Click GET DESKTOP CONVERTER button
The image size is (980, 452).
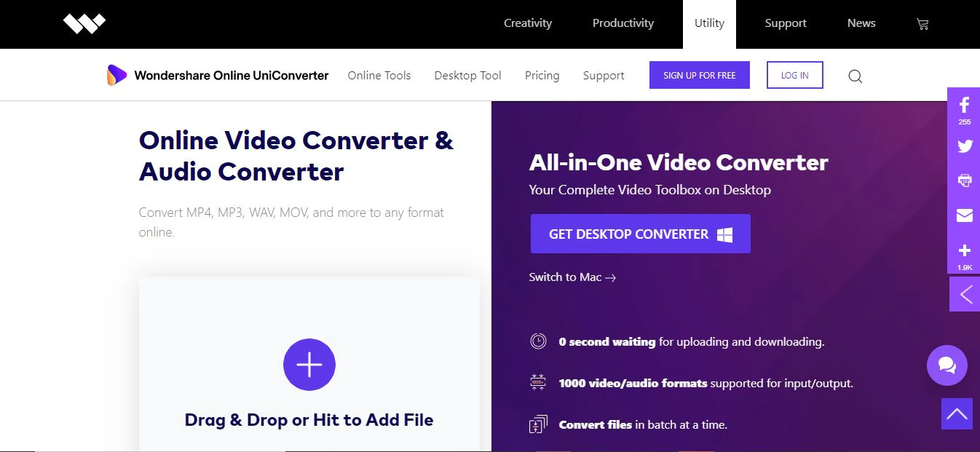point(641,234)
